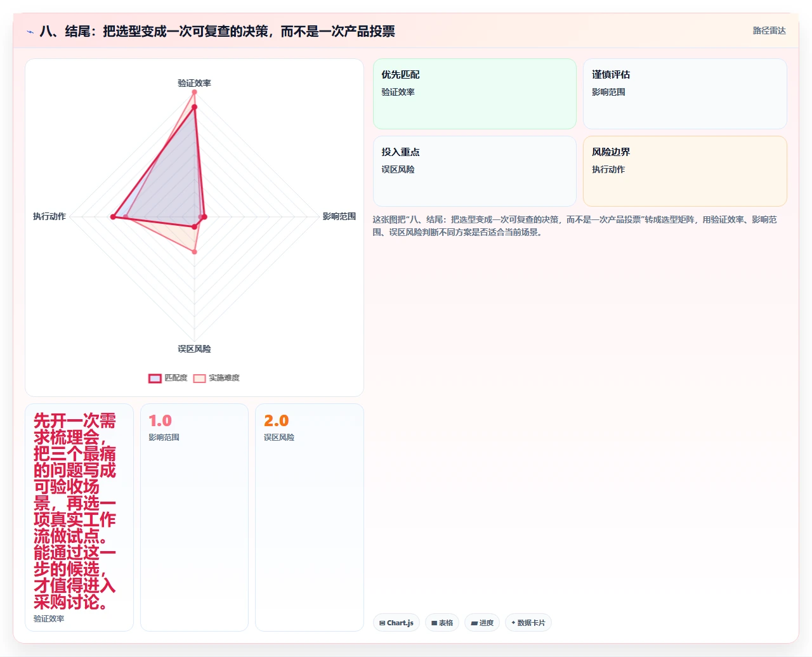
Task: Click 误区风险 text in 投入重点 card
Action: coord(398,169)
